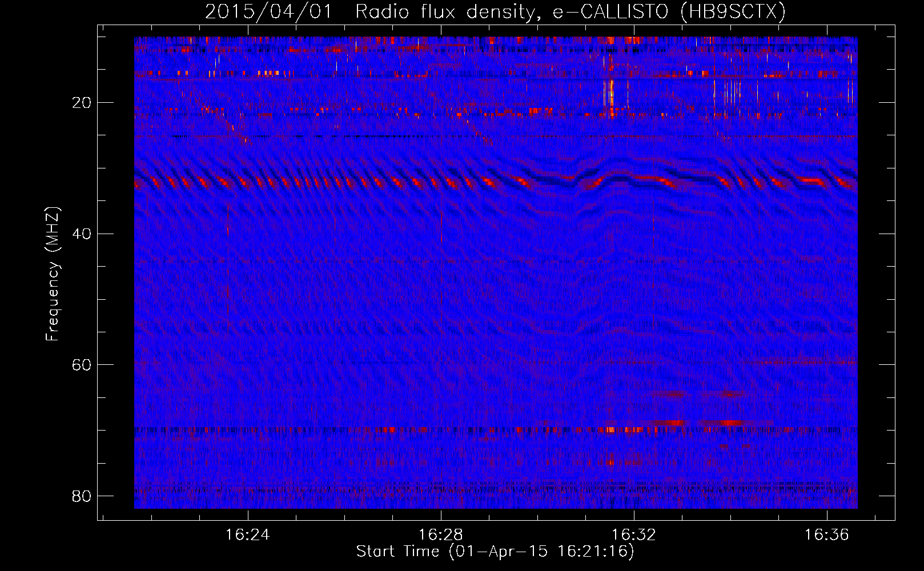Viewport: 924px width, 571px height.
Task: Click the 16:24 time tick label
Action: pyautogui.click(x=247, y=535)
